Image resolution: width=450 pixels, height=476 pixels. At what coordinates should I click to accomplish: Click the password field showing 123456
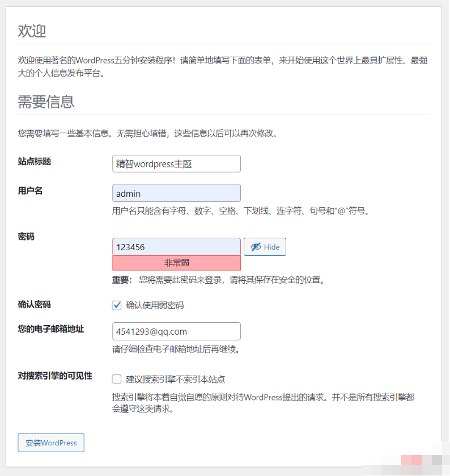(x=176, y=247)
